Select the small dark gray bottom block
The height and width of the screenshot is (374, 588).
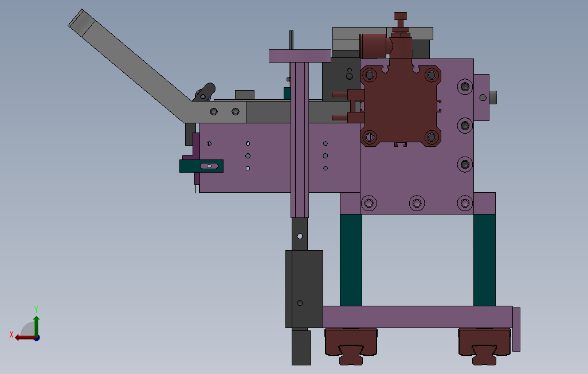click(x=301, y=348)
